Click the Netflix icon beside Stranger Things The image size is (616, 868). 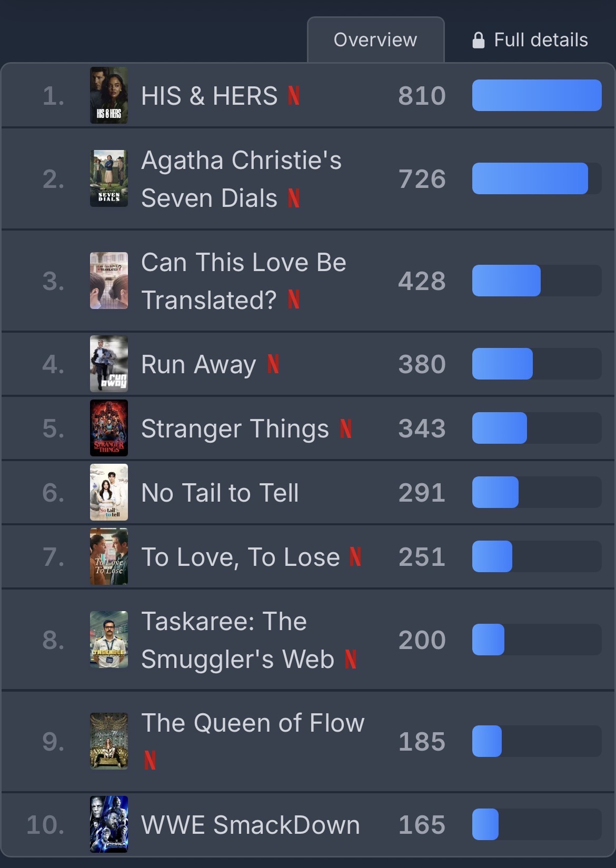(x=345, y=428)
